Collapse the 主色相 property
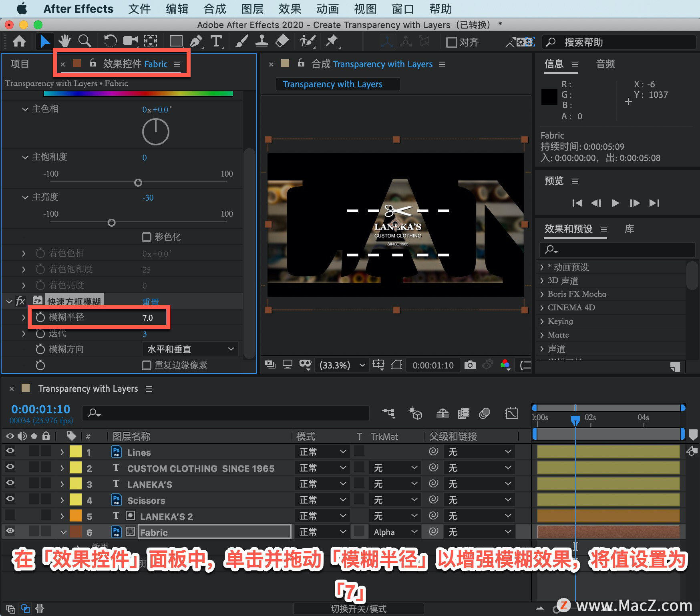Image resolution: width=700 pixels, height=616 pixels. pyautogui.click(x=25, y=109)
